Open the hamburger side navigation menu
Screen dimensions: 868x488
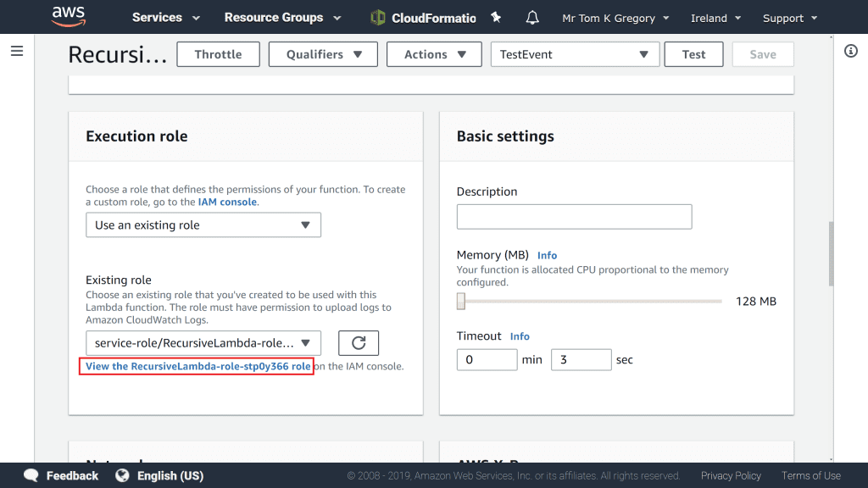pyautogui.click(x=16, y=51)
